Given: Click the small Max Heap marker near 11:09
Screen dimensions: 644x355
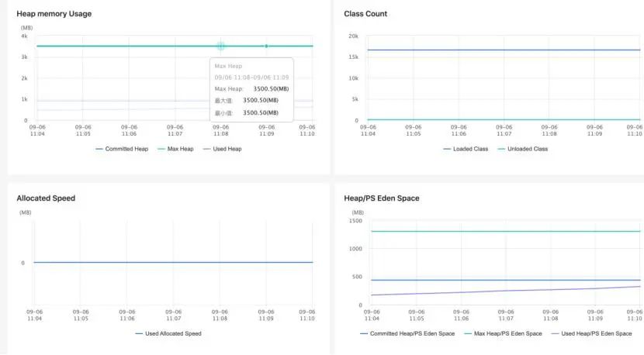Looking at the screenshot, I should point(266,47).
